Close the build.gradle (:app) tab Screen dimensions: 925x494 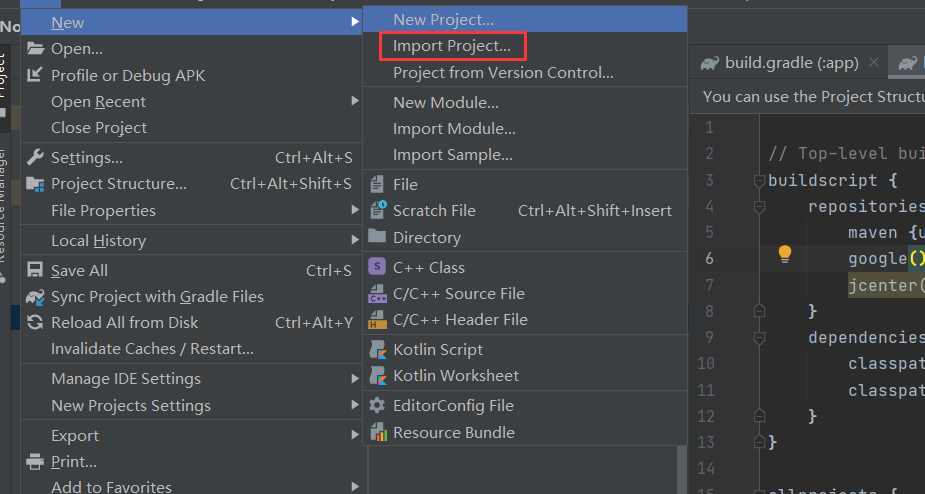(x=873, y=63)
